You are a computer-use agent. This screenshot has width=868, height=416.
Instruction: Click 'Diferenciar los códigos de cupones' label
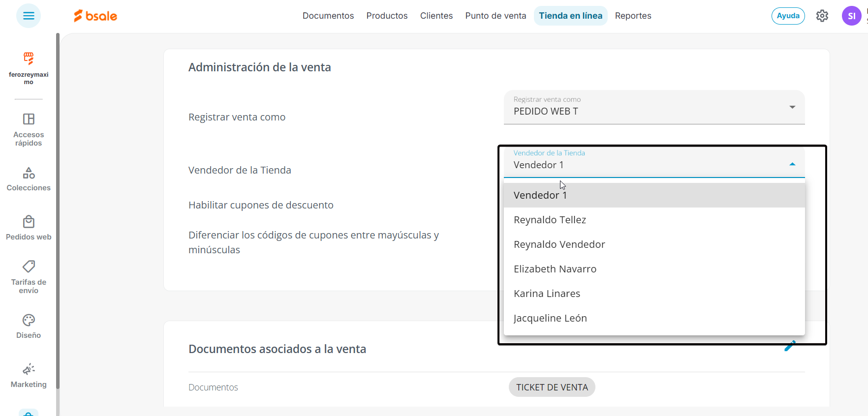[x=313, y=242]
